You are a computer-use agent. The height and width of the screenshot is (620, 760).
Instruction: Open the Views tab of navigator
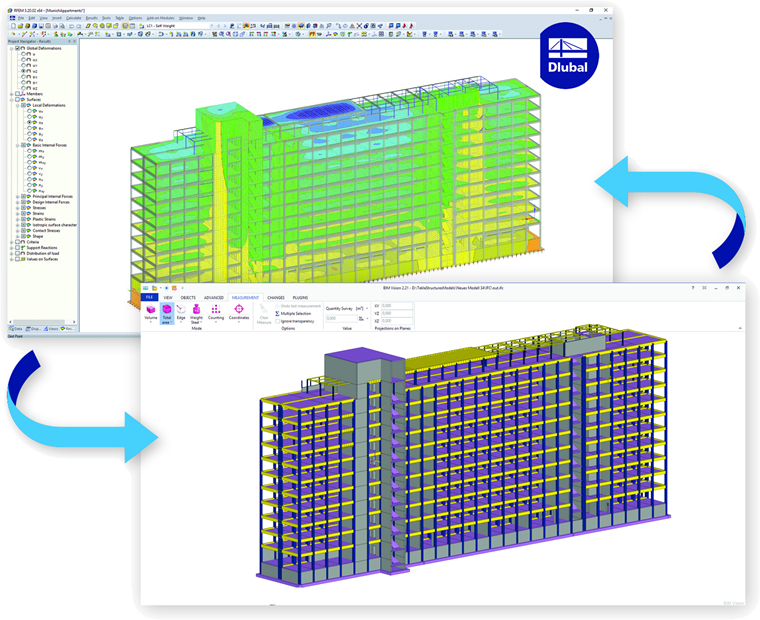click(51, 329)
